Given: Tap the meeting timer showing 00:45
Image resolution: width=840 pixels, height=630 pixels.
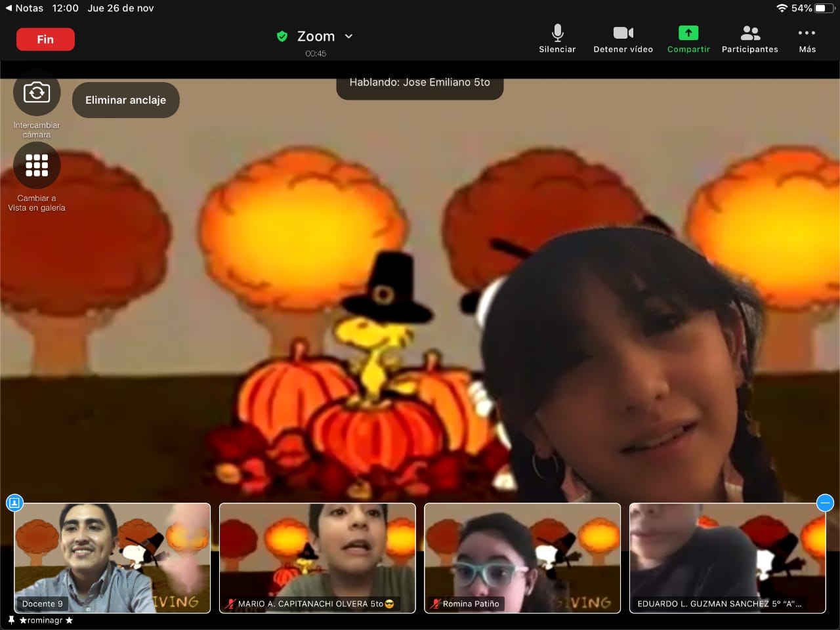Looking at the screenshot, I should (x=316, y=54).
